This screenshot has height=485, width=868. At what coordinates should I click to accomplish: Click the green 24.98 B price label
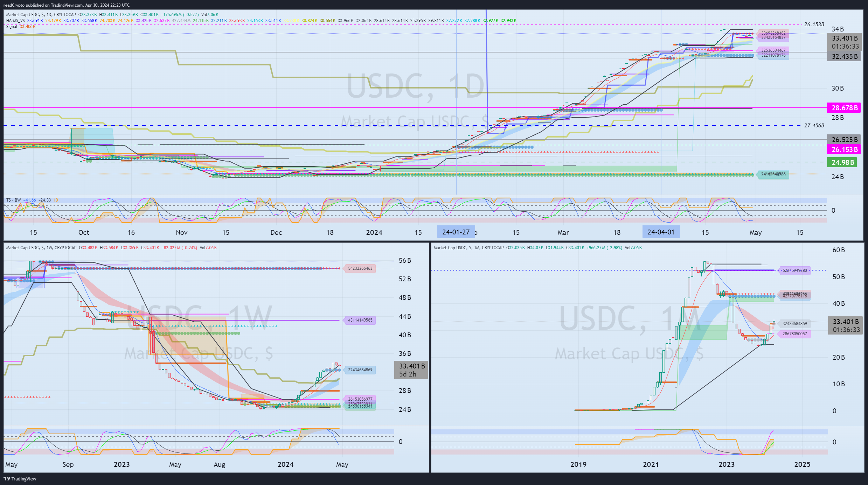pos(842,162)
